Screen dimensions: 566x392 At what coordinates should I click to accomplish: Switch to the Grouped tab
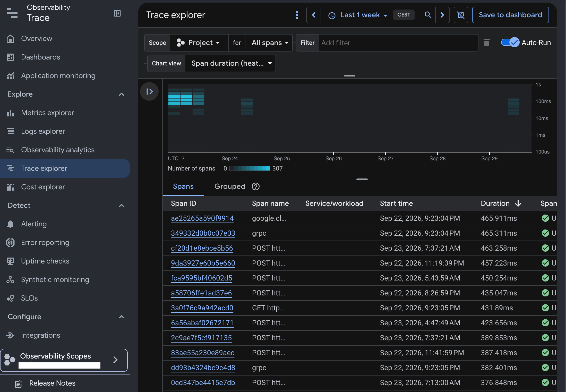[230, 186]
